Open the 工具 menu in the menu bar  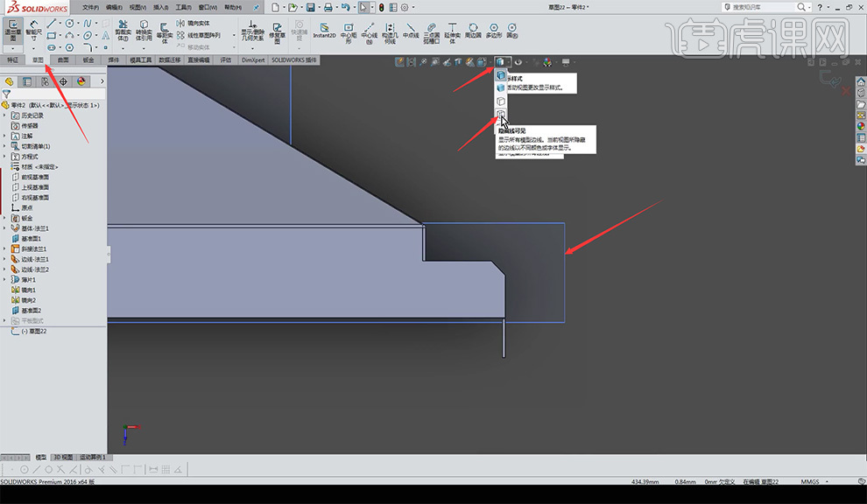182,7
